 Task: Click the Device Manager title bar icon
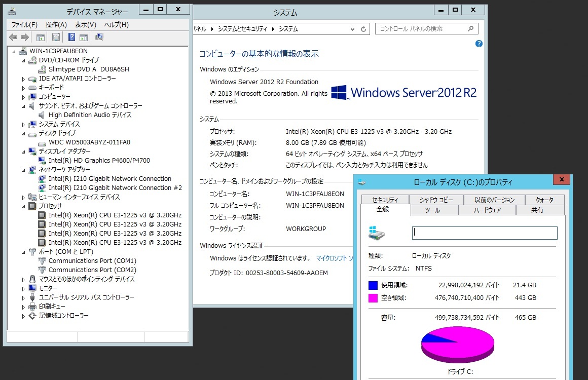pyautogui.click(x=12, y=11)
